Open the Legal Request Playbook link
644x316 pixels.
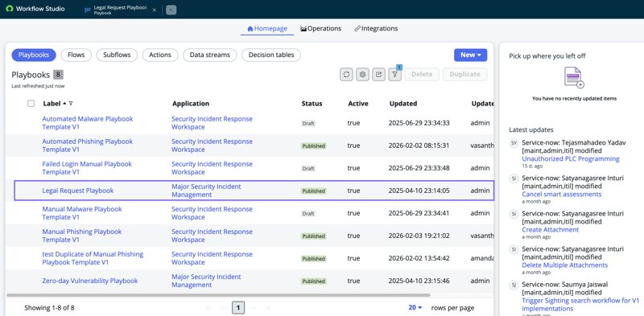coord(78,191)
